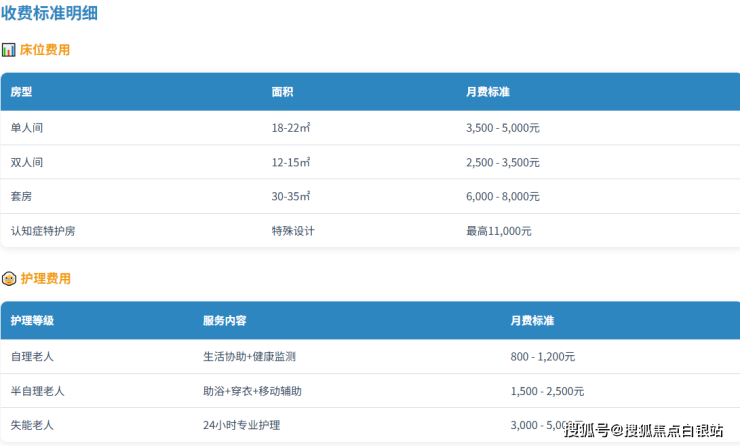Click the 护理费用 section heading

pos(45,279)
